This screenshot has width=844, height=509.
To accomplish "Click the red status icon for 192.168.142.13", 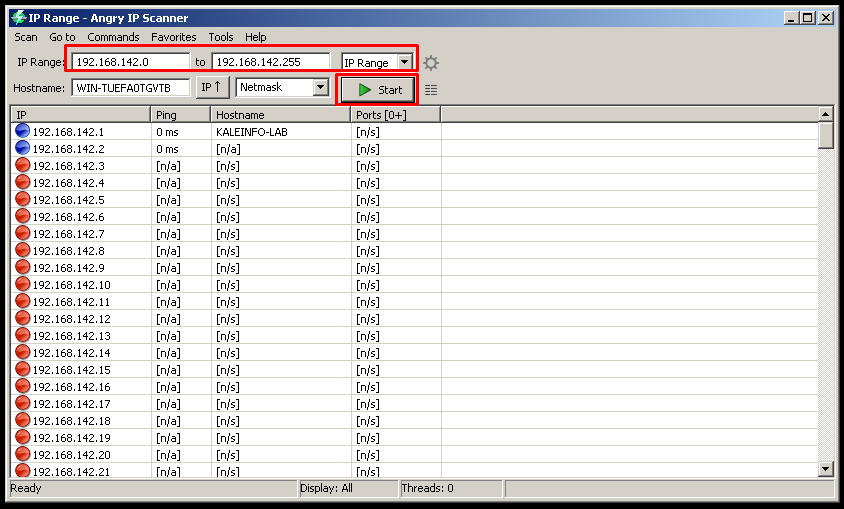I will [x=23, y=336].
